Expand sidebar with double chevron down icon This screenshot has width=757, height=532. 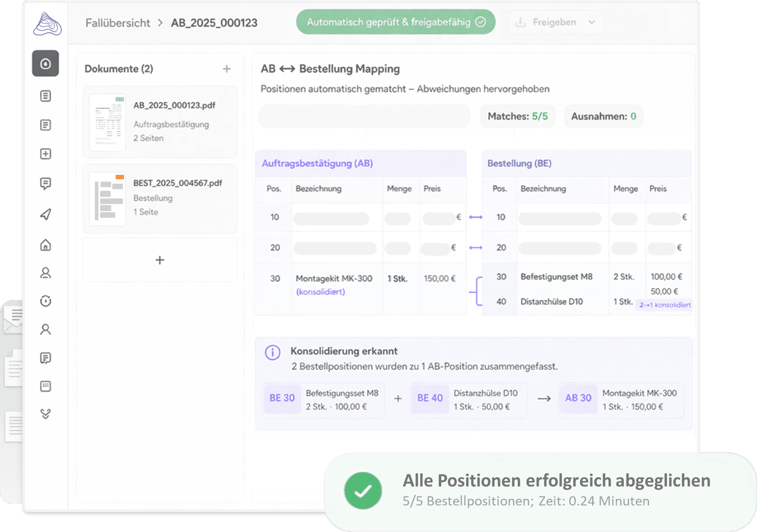click(x=45, y=414)
